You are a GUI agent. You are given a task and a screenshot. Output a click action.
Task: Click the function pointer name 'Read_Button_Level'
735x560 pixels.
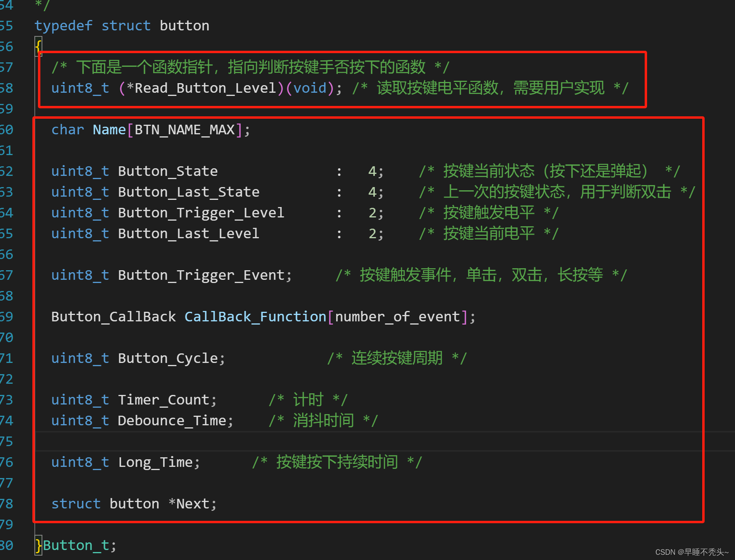point(205,88)
